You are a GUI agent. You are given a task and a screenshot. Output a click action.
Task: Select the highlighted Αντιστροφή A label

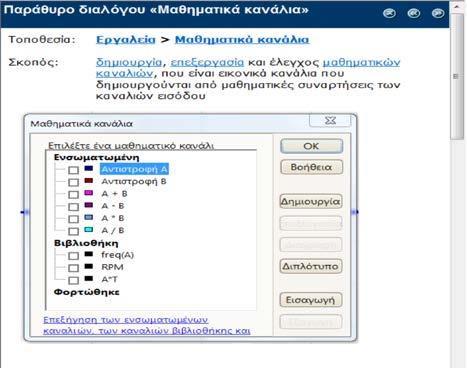(x=134, y=169)
